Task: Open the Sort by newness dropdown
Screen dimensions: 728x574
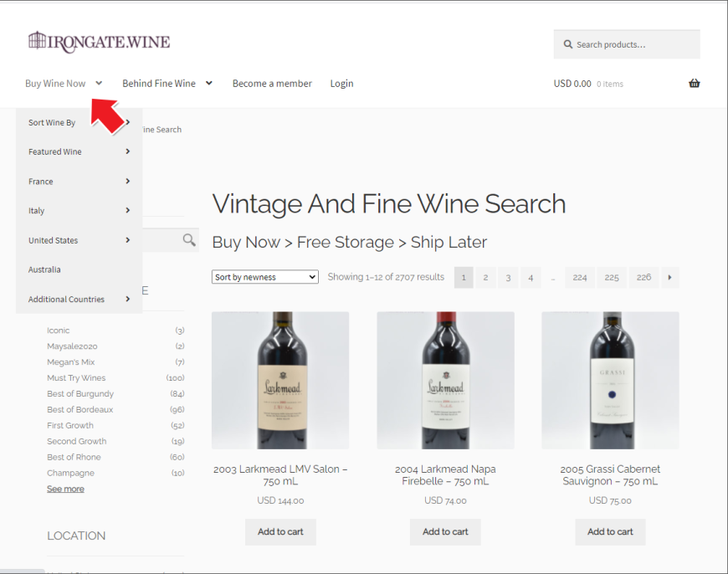Action: point(265,277)
